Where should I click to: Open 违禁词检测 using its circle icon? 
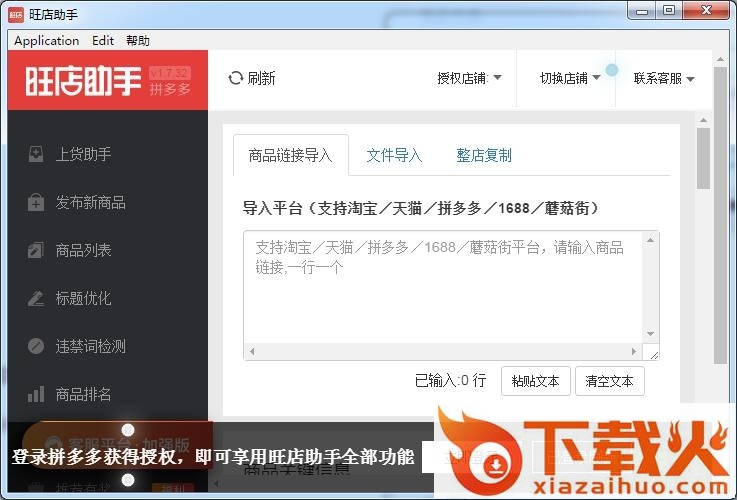point(36,346)
